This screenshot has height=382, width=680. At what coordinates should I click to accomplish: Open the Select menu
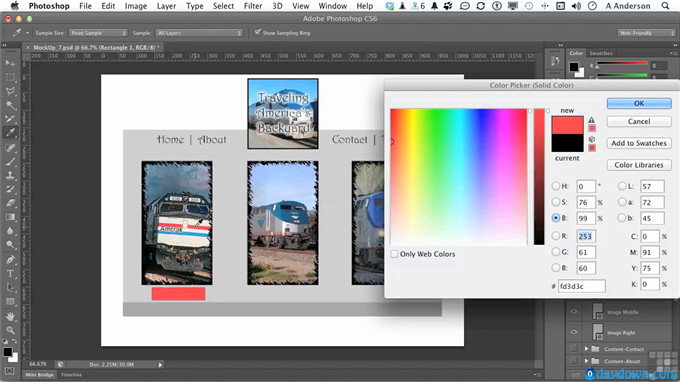[223, 6]
